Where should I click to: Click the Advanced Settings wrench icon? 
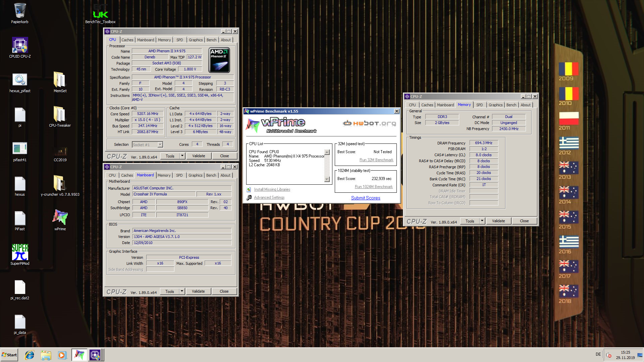pyautogui.click(x=249, y=198)
